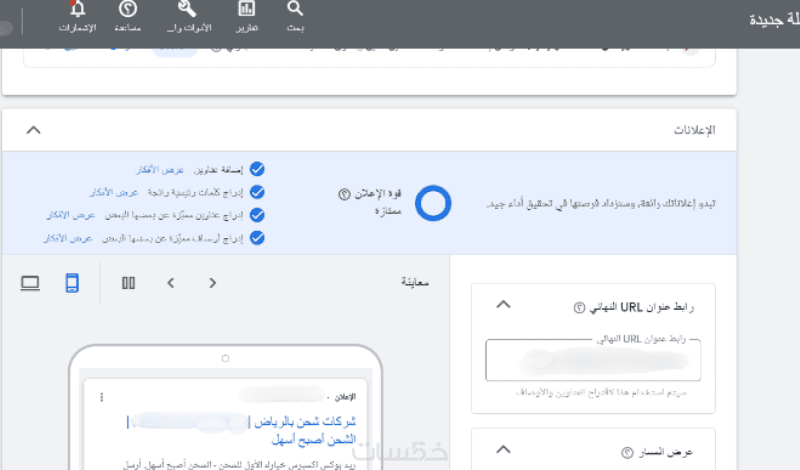Open the tools wrench icon

pyautogui.click(x=187, y=9)
